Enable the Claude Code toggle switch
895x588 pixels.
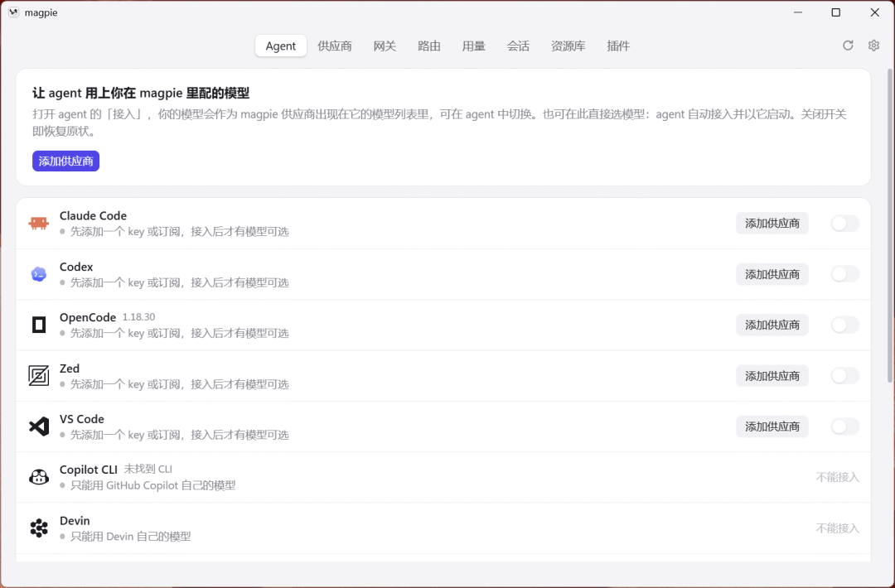point(844,224)
